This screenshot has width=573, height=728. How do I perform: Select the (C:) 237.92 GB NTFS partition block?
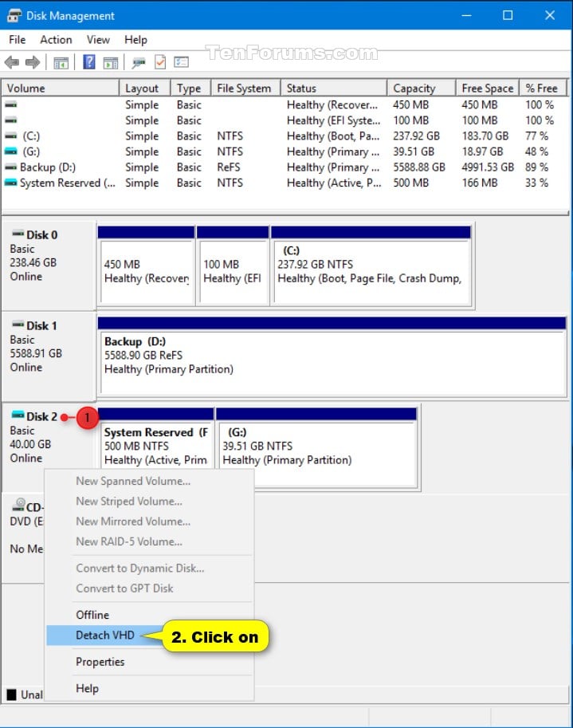pyautogui.click(x=371, y=266)
